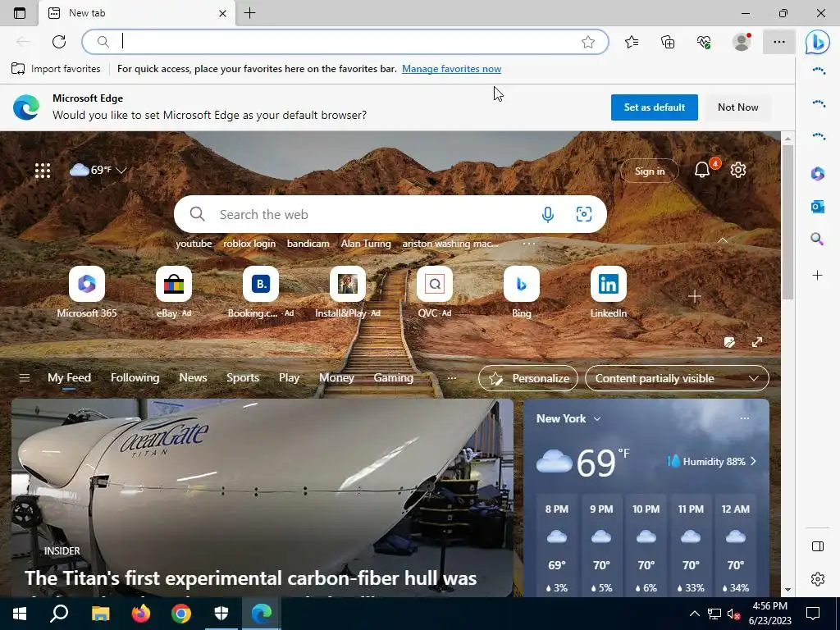
Task: Open visual search camera icon
Action: pyautogui.click(x=584, y=214)
